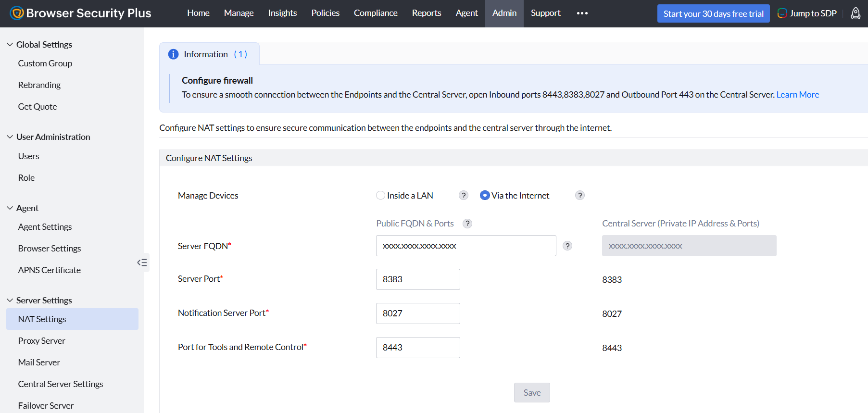
Task: Select the Via the Internet radio button
Action: (x=485, y=195)
